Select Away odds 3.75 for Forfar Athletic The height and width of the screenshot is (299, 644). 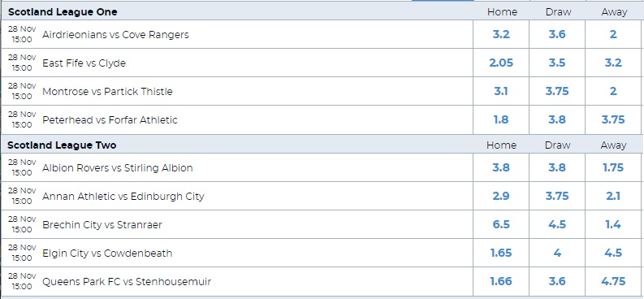pos(613,119)
